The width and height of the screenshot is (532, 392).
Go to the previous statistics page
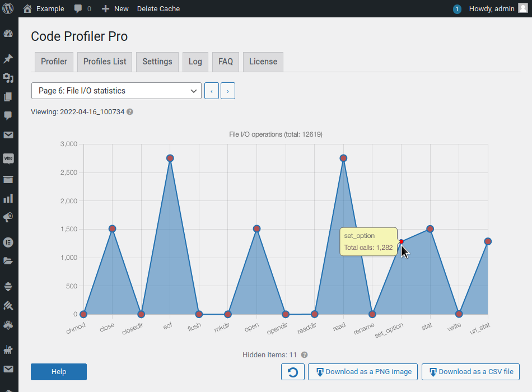[x=212, y=91]
